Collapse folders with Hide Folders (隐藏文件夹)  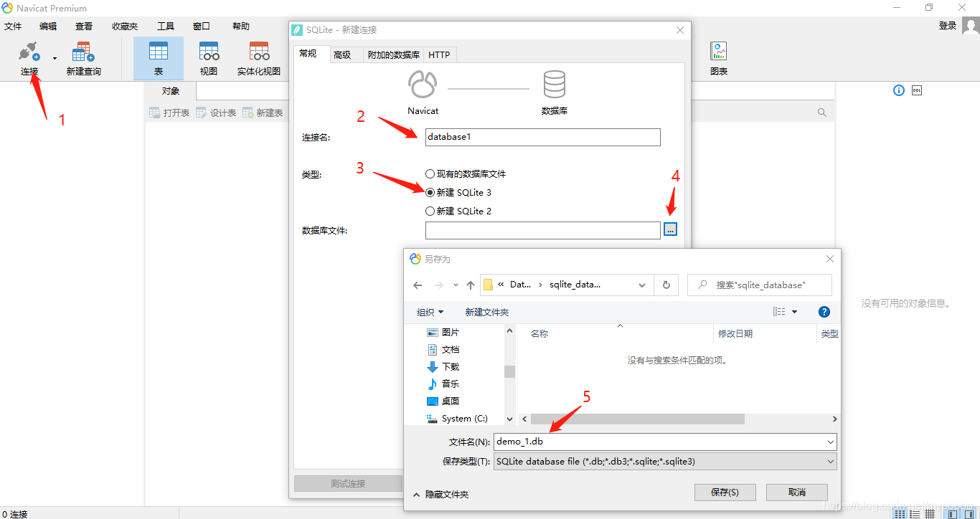(x=441, y=495)
